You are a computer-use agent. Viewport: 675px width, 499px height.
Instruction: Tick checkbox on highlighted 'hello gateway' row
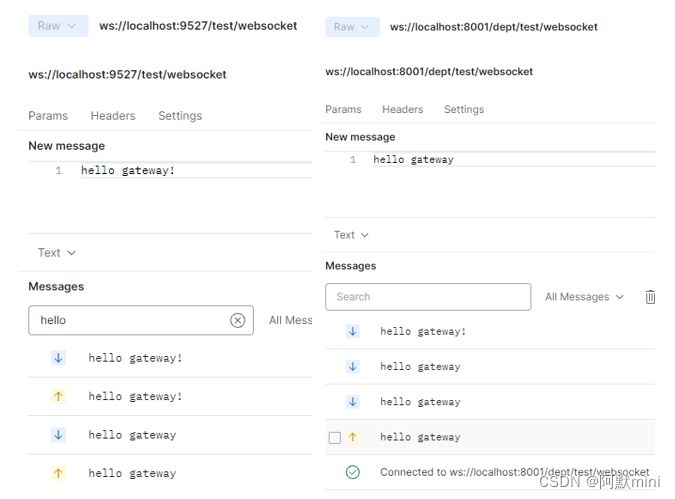click(334, 437)
